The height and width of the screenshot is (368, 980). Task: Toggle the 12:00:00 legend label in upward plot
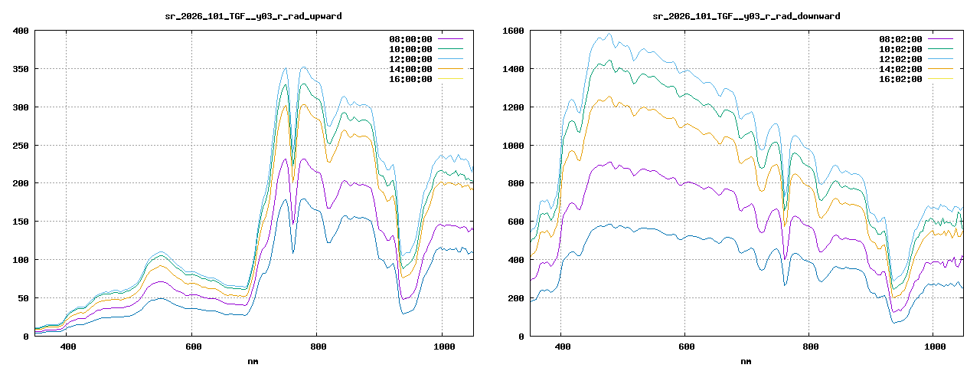click(x=410, y=59)
